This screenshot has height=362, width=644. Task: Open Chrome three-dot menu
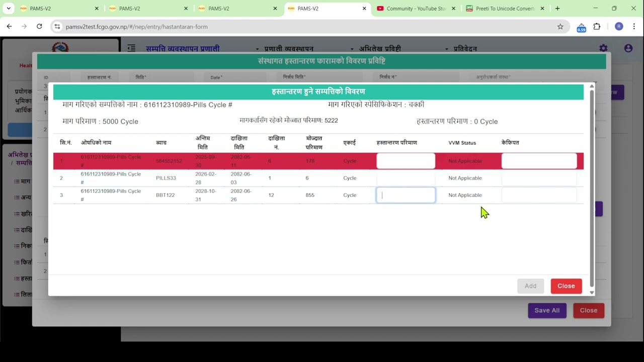click(634, 27)
